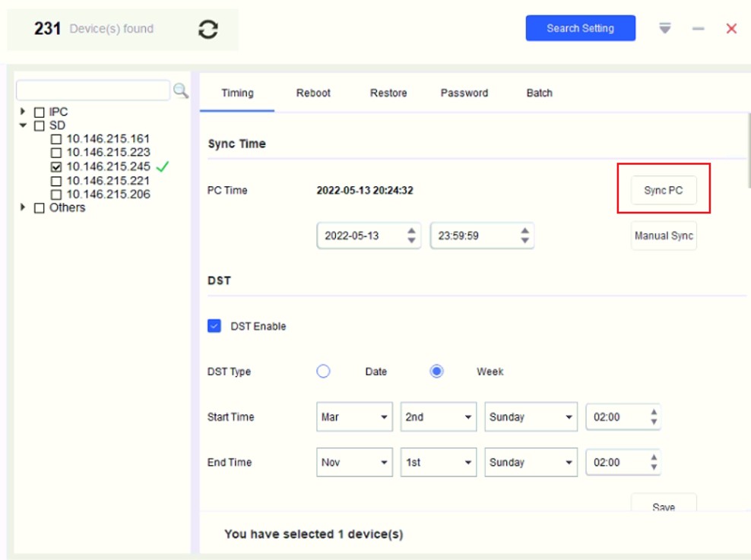
Task: Switch to the Reboot tab
Action: coord(313,93)
